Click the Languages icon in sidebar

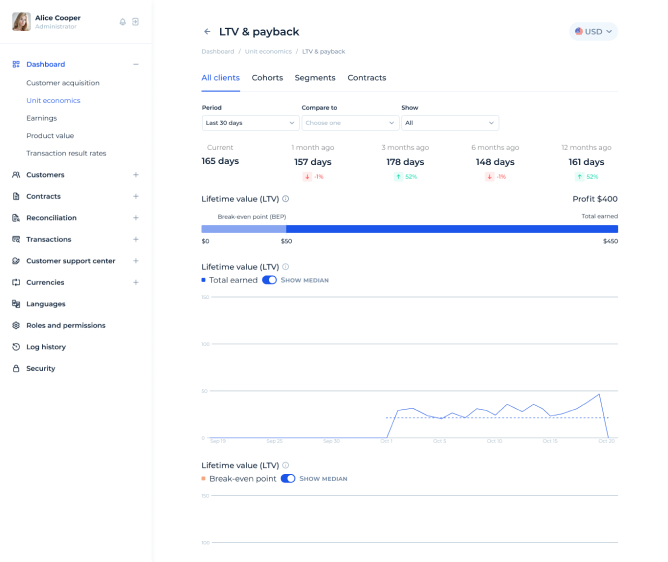tap(16, 304)
